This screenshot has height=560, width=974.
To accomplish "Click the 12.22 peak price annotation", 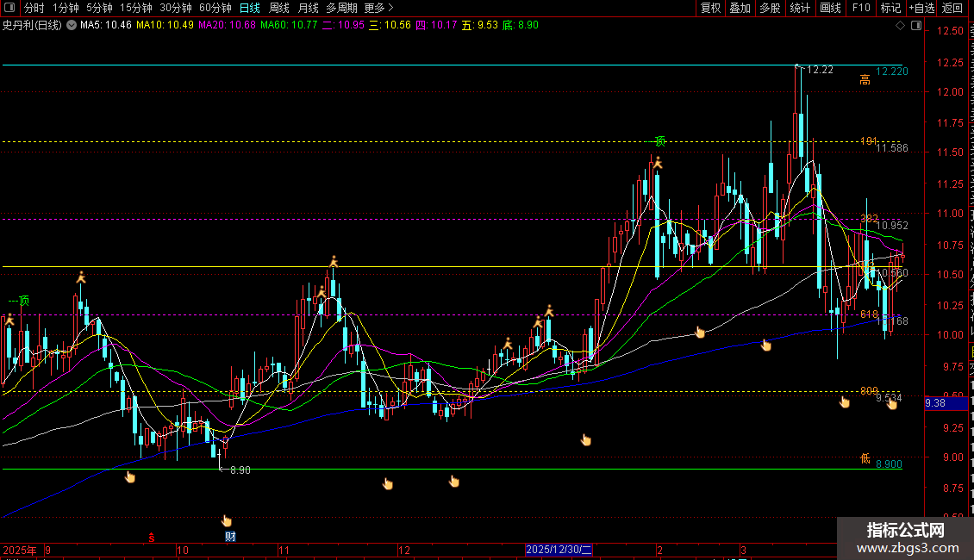I will tap(820, 70).
